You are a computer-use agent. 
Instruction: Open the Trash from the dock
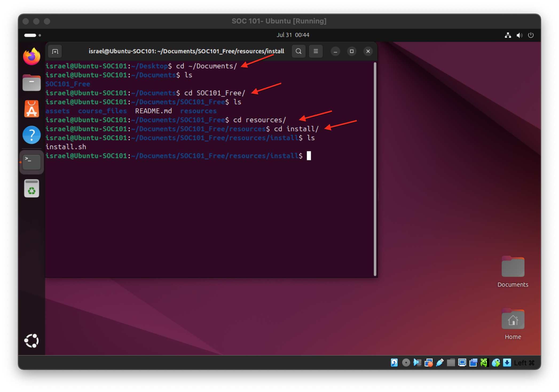[32, 188]
